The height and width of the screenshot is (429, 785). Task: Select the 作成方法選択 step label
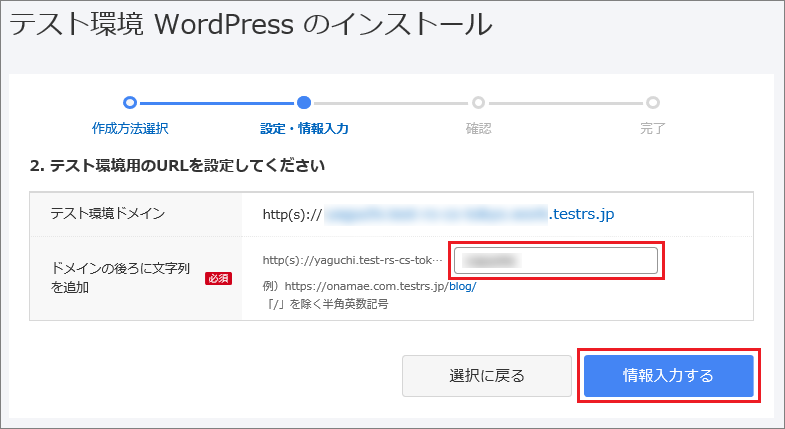130,129
